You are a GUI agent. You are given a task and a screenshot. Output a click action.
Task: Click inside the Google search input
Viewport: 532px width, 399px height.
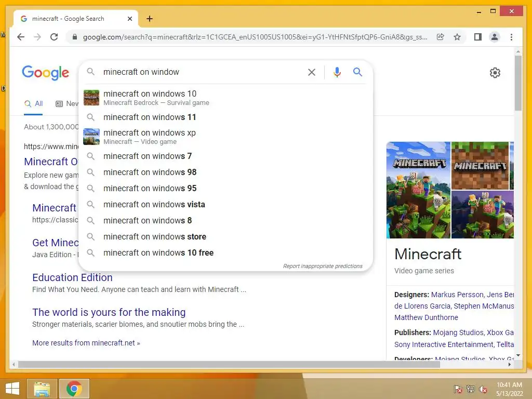coord(202,72)
